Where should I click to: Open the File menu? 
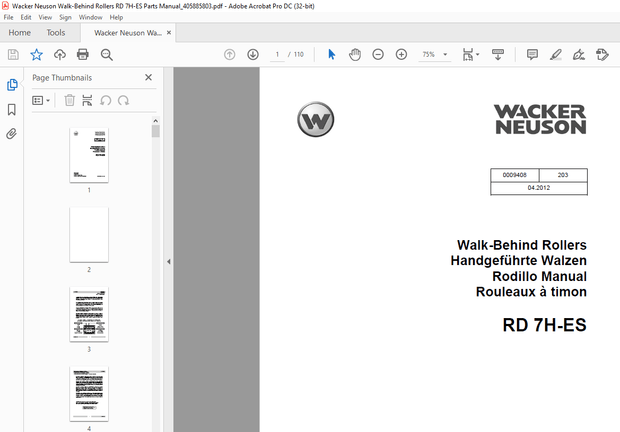tap(8, 17)
